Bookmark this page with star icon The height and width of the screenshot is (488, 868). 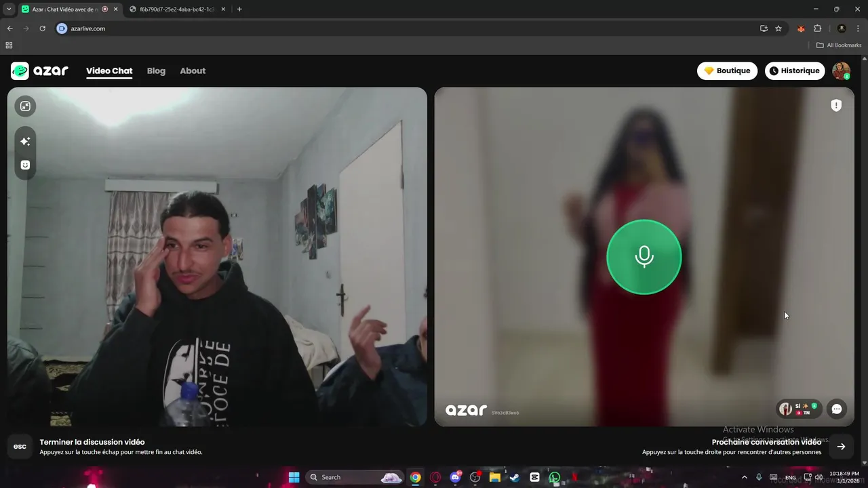click(778, 28)
